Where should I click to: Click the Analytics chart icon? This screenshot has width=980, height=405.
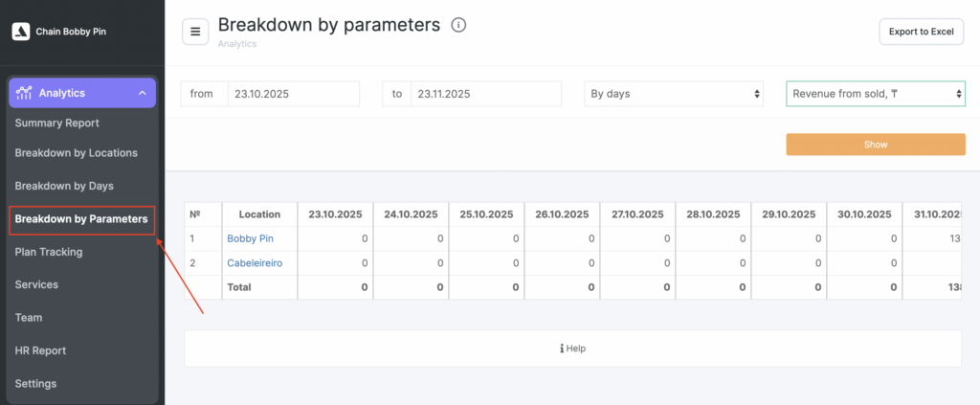pos(24,93)
